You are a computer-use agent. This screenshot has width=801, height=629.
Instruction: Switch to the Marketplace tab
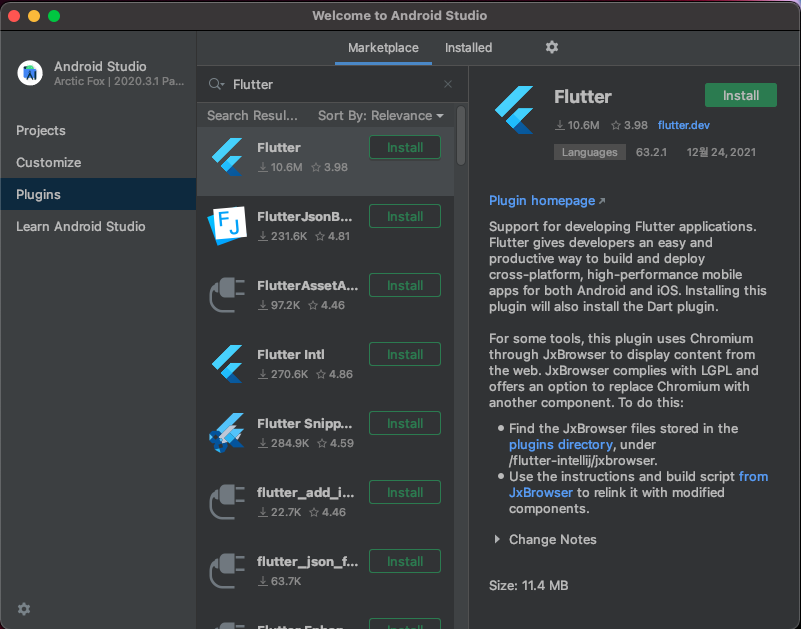[x=383, y=48]
